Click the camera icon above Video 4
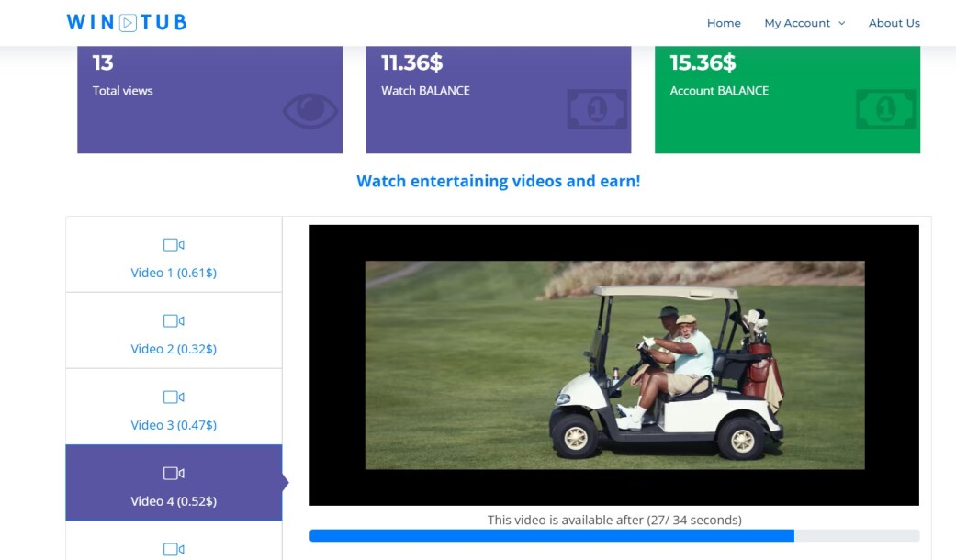 (x=174, y=474)
